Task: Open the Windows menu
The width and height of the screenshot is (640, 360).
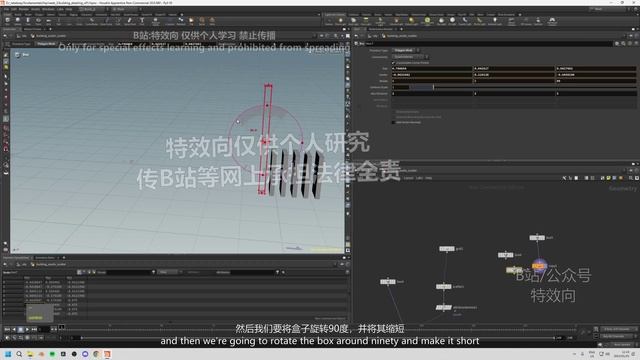Action: (48, 9)
